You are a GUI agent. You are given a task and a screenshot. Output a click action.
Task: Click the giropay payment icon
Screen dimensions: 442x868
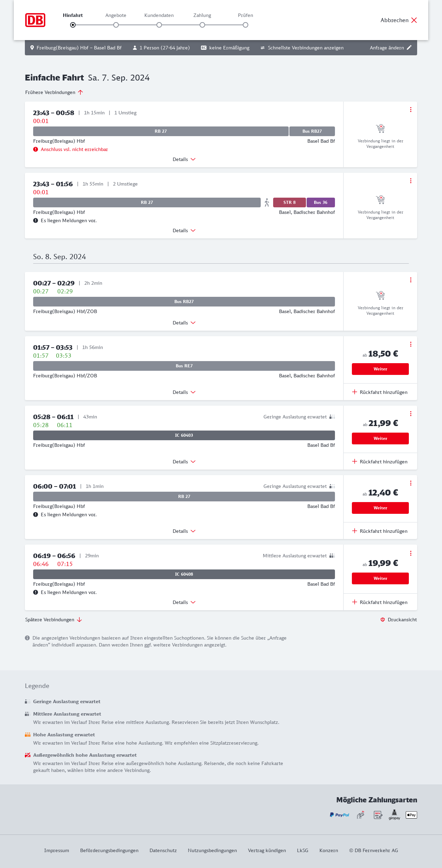click(394, 815)
